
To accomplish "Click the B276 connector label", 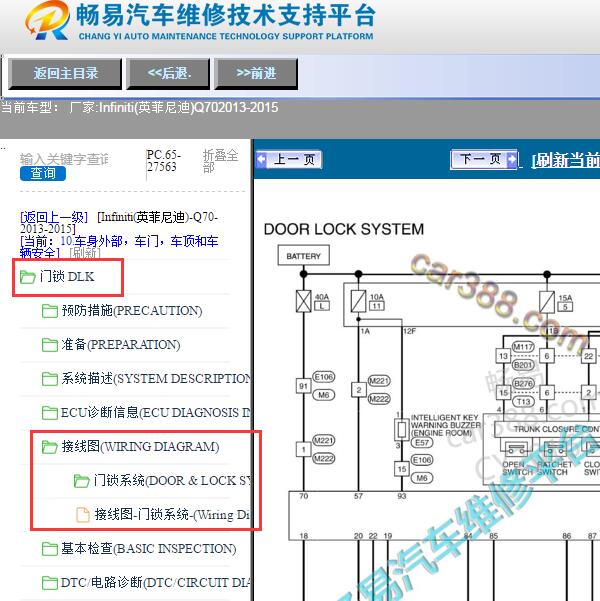I will 523,383.
